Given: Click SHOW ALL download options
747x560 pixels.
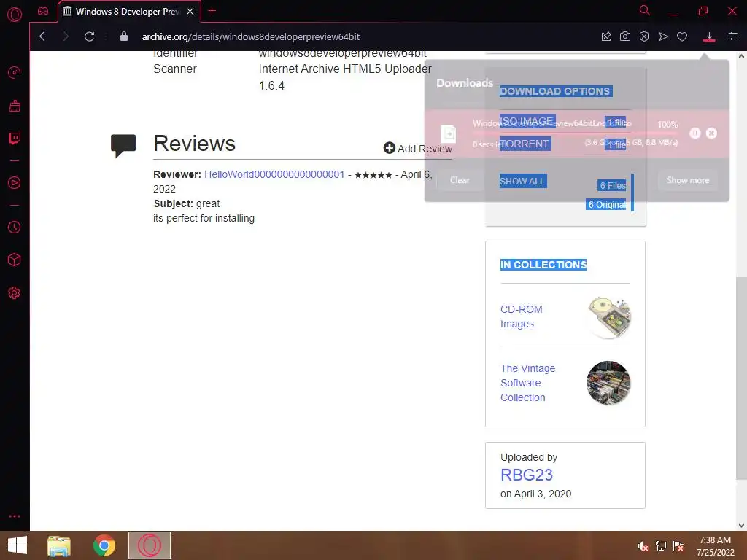Looking at the screenshot, I should [523, 181].
